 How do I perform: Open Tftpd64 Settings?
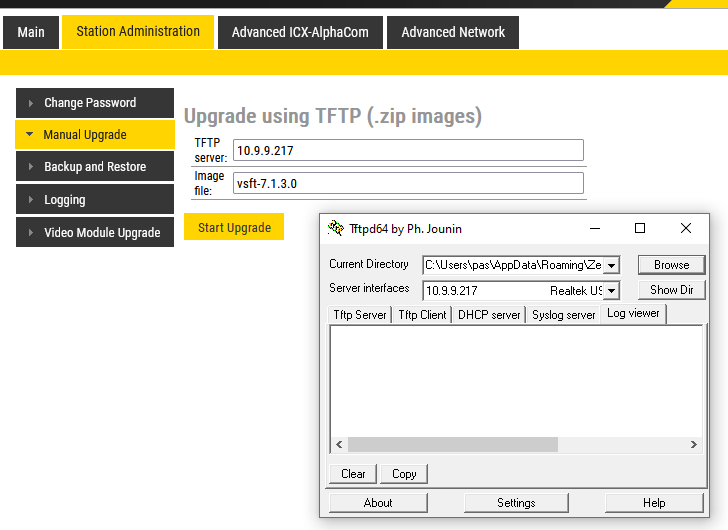516,503
